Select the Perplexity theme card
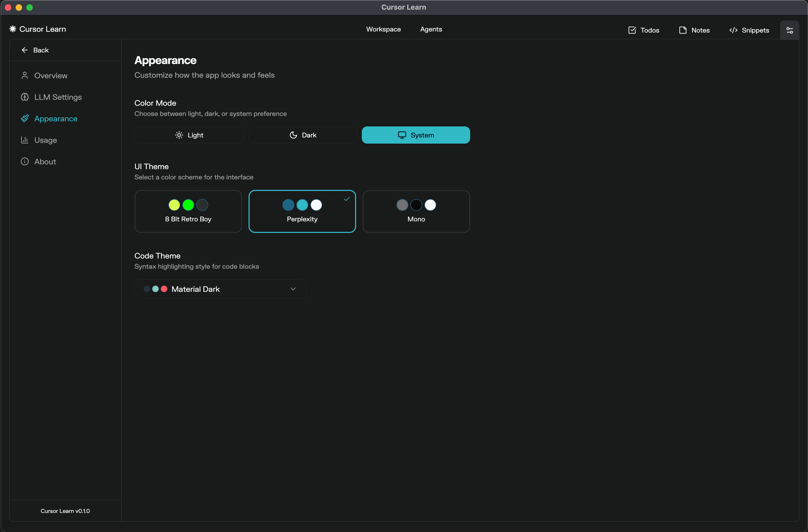The image size is (808, 532). [302, 211]
